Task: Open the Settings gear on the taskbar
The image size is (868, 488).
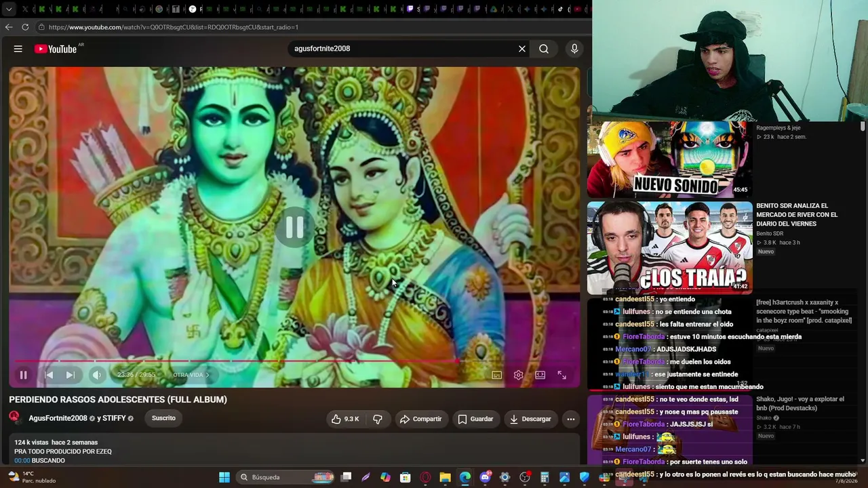Action: (505, 477)
